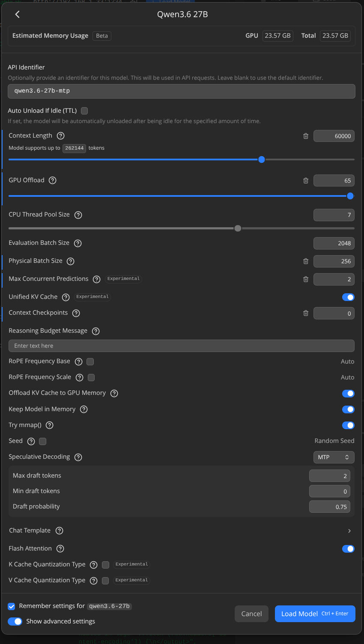364x644 pixels.
Task: Click the Reasoning Budget Message text field
Action: click(x=181, y=346)
